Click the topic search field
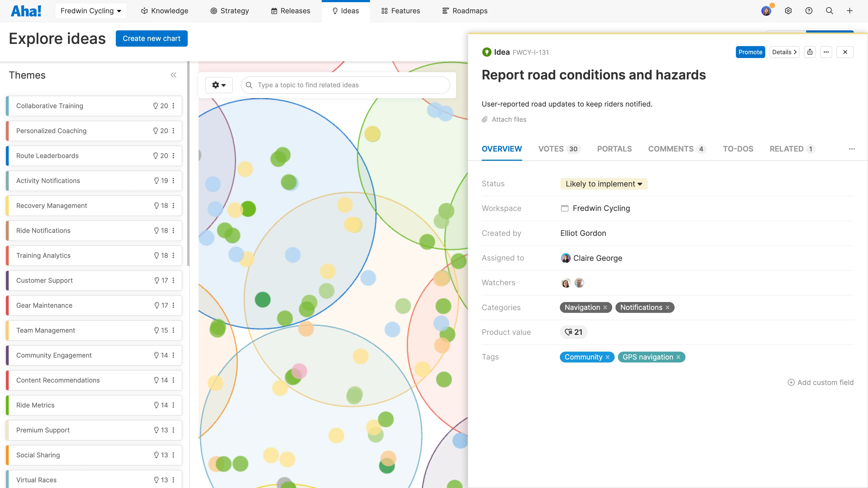The width and height of the screenshot is (868, 488). pos(345,85)
